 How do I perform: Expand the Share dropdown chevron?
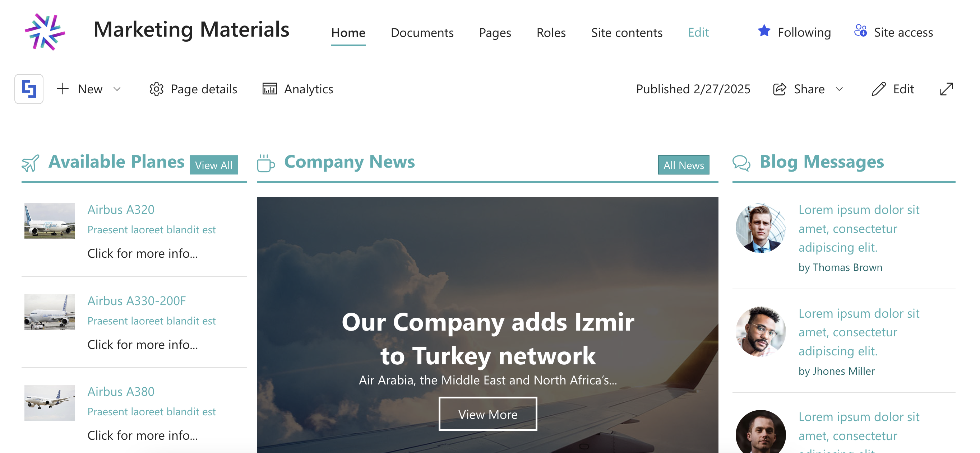point(839,89)
